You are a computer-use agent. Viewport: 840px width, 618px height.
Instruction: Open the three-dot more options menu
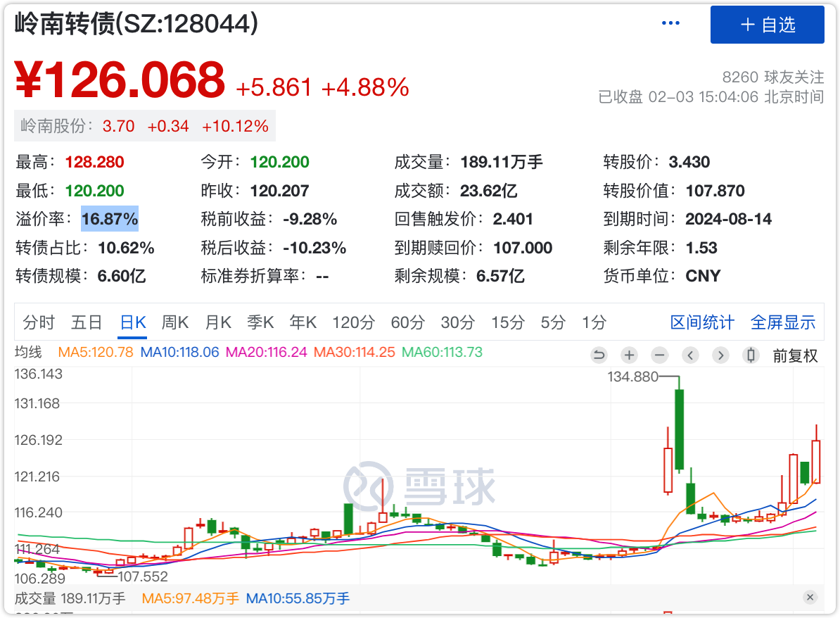(670, 23)
